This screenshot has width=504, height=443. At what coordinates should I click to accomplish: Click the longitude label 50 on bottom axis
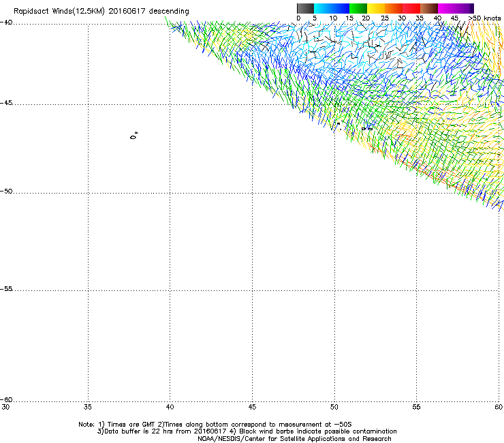coord(334,408)
